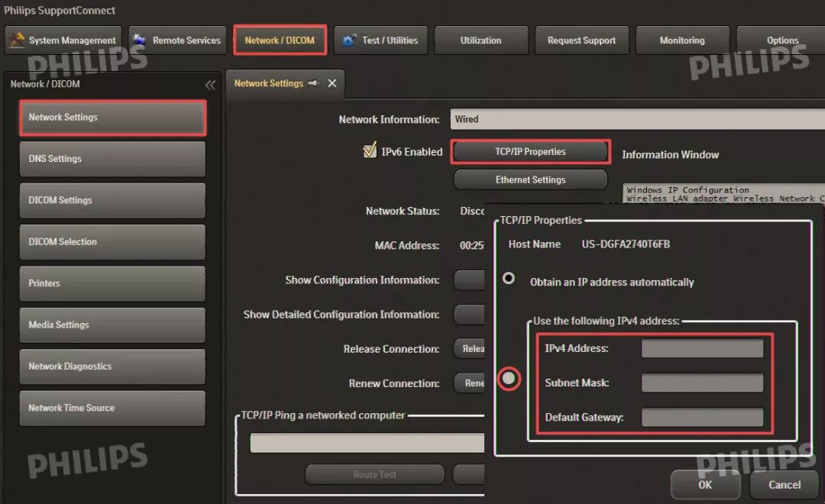825x504 pixels.
Task: Open the Network Information dropdown
Action: 637,119
